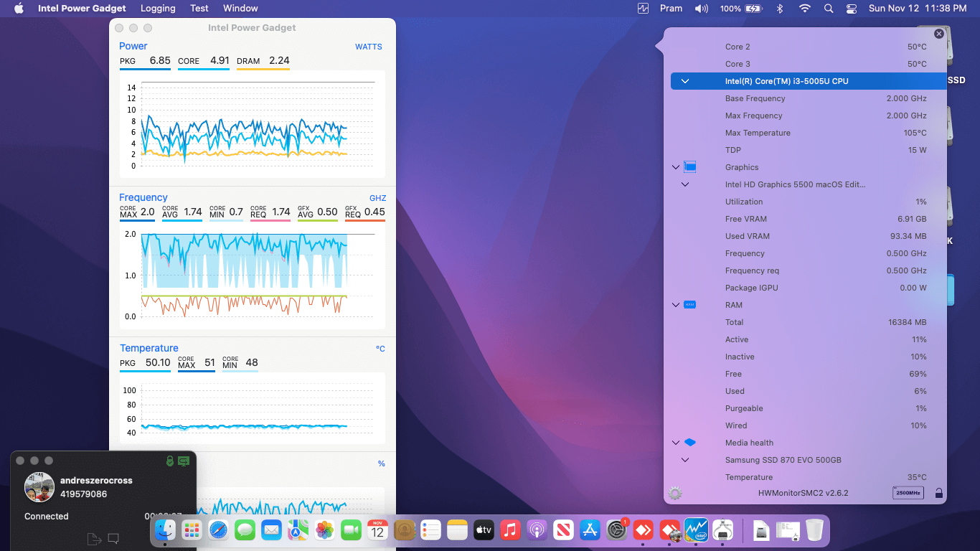Click the 2500MHz memory chip badge
The width and height of the screenshot is (980, 551).
[x=908, y=493]
